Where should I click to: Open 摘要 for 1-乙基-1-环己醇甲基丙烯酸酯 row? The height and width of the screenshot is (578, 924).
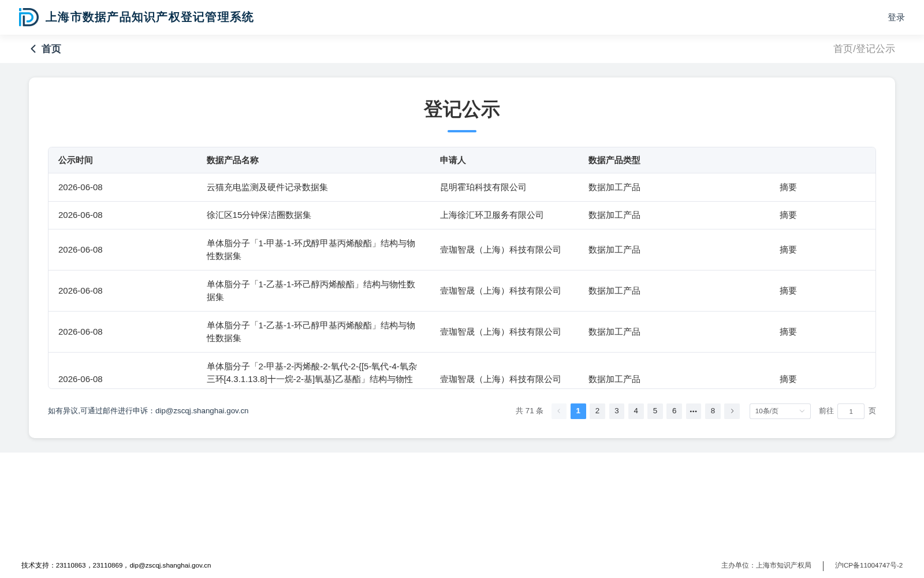(788, 332)
